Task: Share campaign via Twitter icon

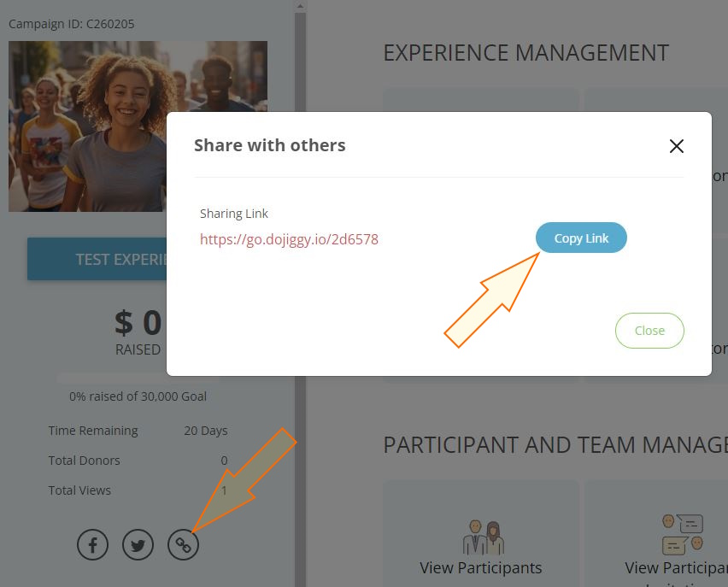Action: (x=138, y=544)
